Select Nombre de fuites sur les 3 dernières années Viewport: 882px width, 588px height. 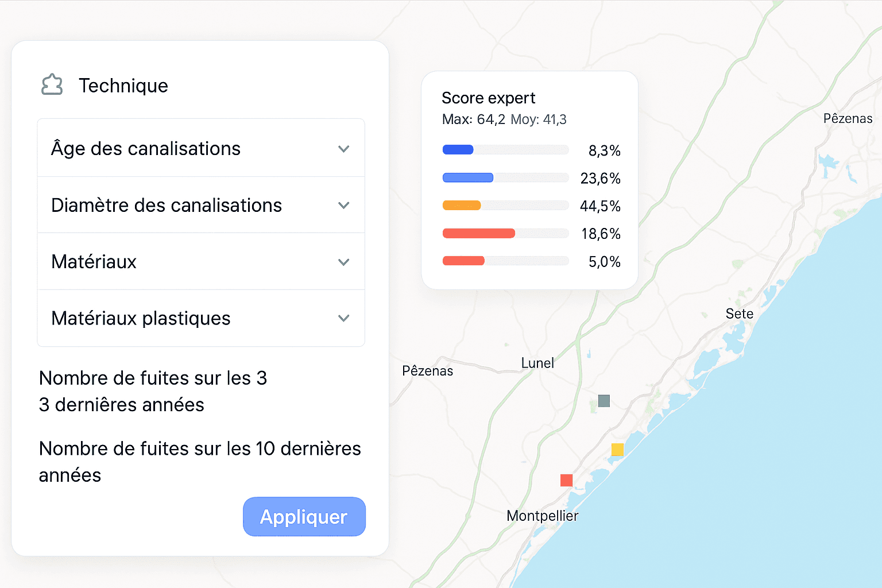(x=153, y=392)
